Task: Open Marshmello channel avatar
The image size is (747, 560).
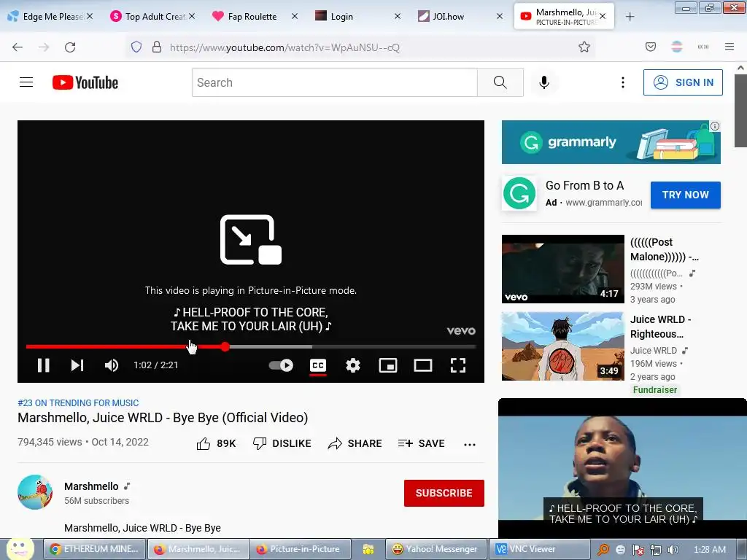Action: 35,492
